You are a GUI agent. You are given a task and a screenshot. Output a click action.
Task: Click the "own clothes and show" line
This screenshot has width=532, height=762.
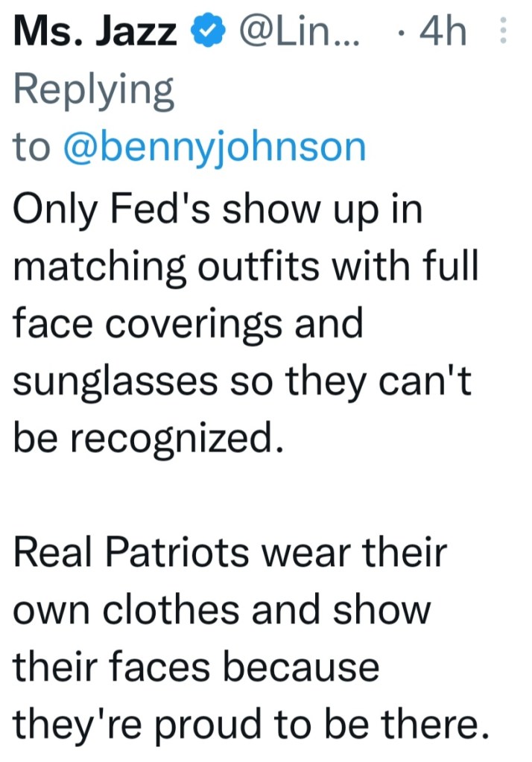point(222,611)
